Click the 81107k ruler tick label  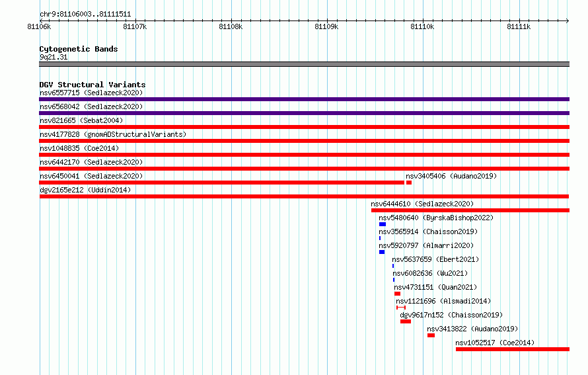click(x=135, y=26)
